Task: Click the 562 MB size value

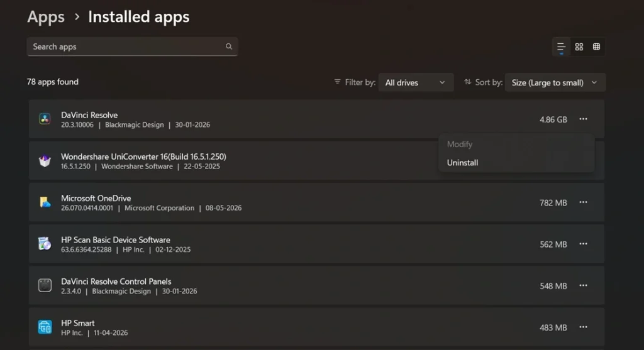Action: coord(553,244)
